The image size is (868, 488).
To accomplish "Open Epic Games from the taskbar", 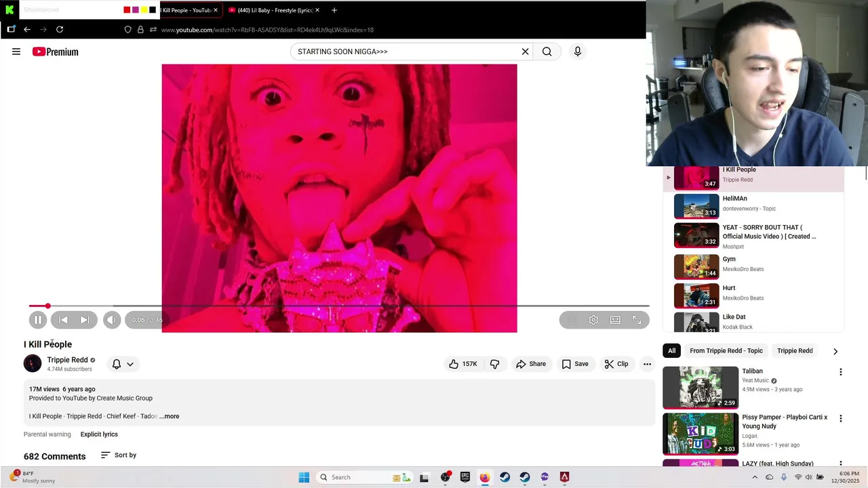I will (x=465, y=477).
